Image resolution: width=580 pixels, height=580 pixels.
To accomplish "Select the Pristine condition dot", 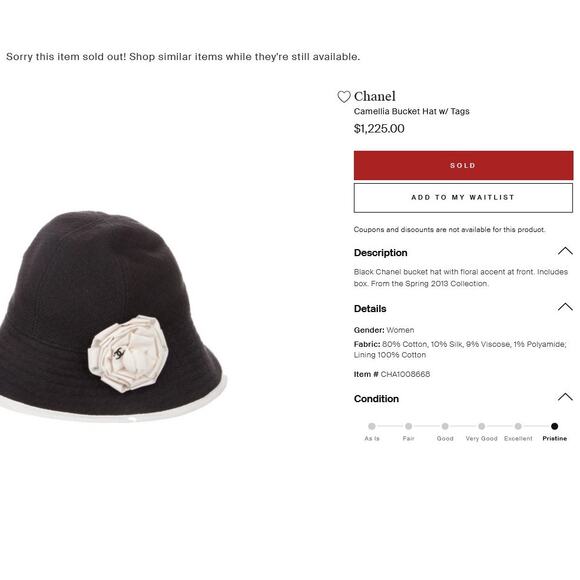I will coord(554,426).
